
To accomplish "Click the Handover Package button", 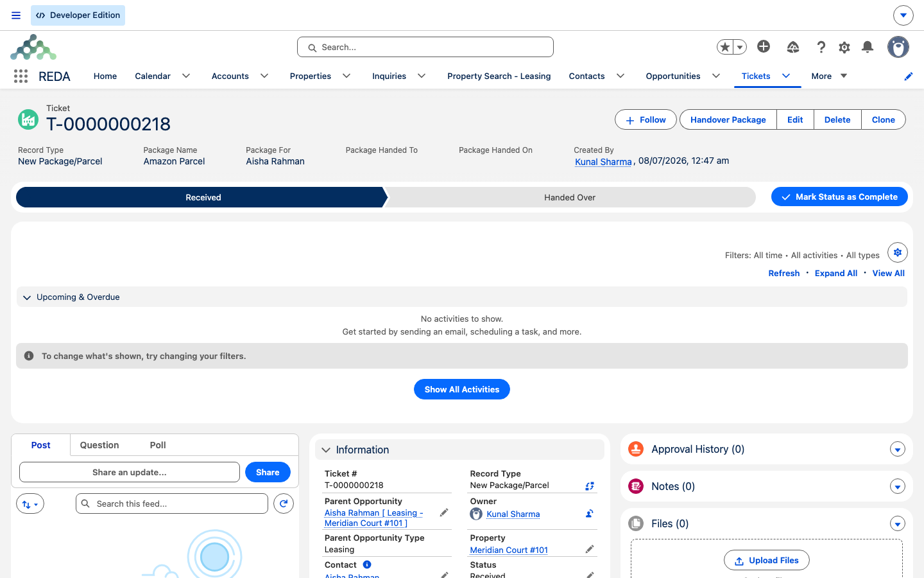I will 728,119.
